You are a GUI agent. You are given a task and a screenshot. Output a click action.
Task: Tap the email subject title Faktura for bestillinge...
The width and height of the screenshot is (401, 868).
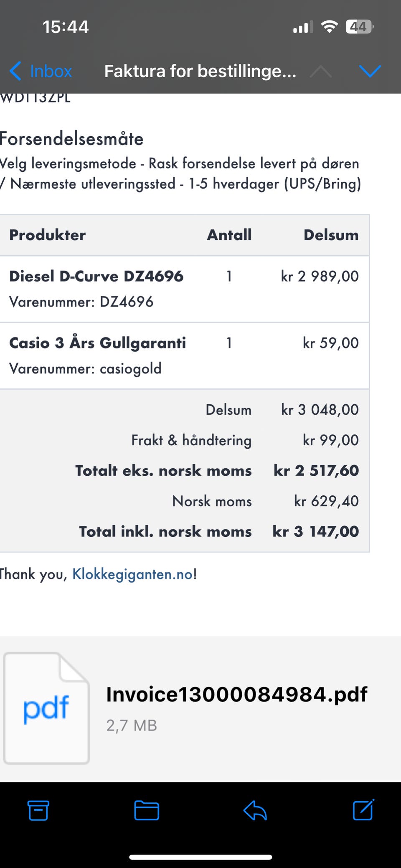click(x=200, y=71)
